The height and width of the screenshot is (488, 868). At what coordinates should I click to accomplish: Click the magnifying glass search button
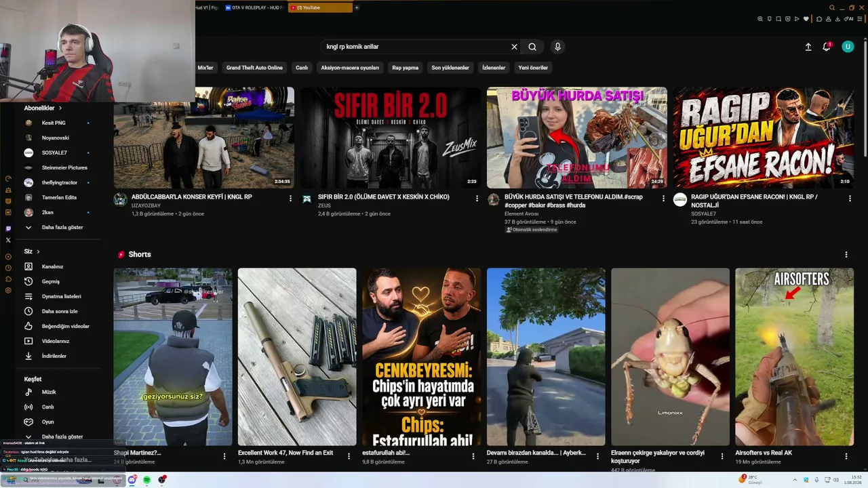(x=532, y=47)
